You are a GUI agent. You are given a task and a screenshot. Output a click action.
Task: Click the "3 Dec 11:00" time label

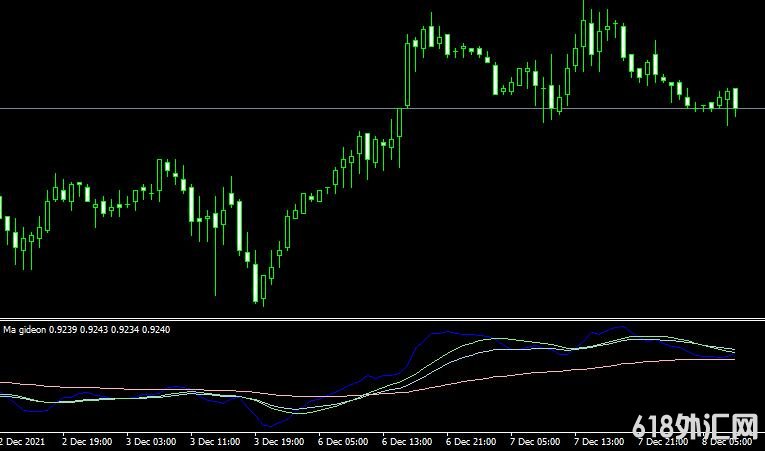point(216,441)
